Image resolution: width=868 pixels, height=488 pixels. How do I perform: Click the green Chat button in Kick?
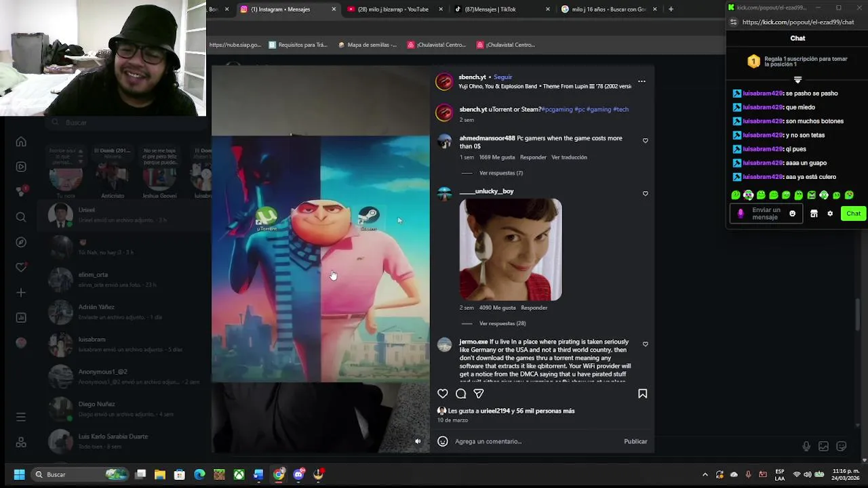pyautogui.click(x=853, y=213)
